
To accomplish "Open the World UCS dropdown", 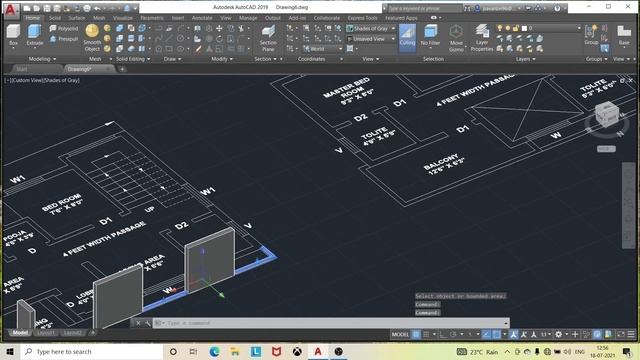I will tap(322, 49).
